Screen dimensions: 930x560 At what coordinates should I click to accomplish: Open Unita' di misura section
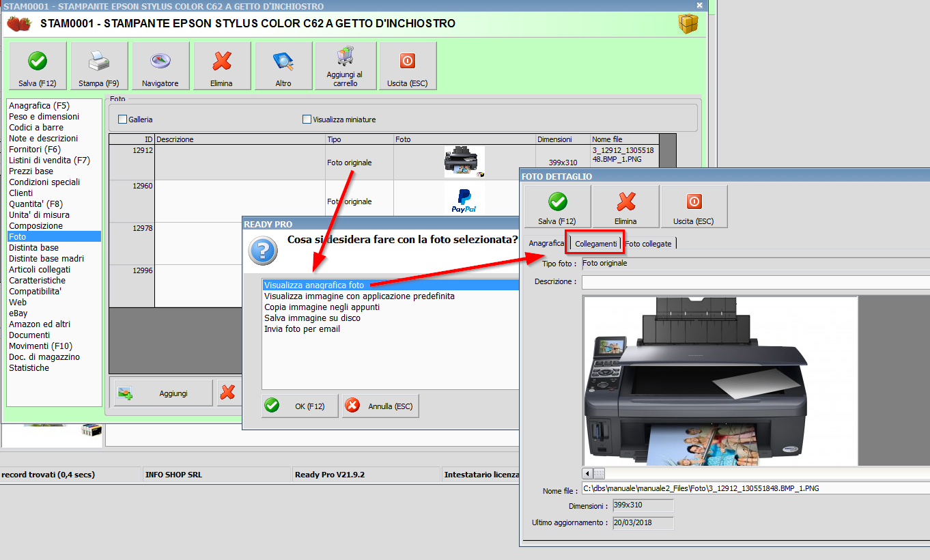[54, 215]
